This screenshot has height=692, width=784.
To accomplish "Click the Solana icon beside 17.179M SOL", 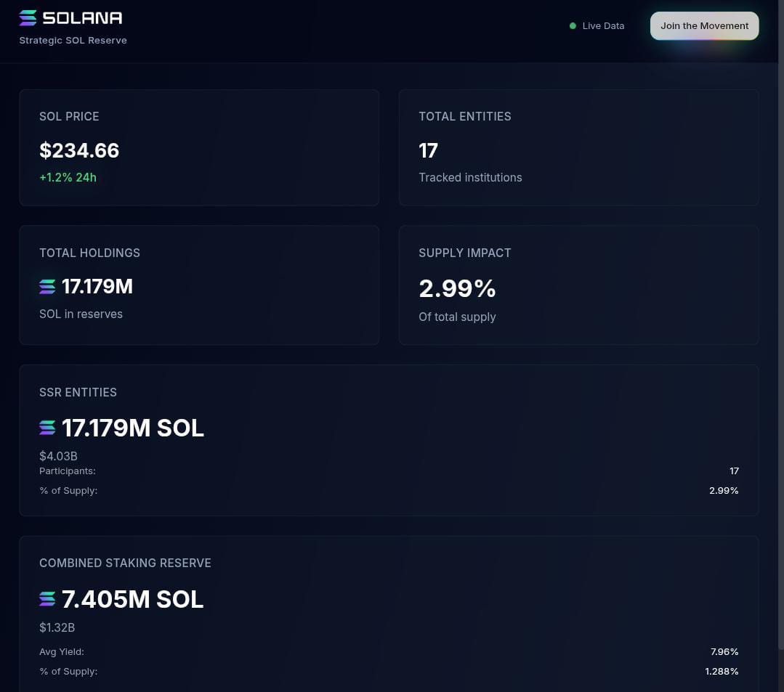I will [x=47, y=428].
